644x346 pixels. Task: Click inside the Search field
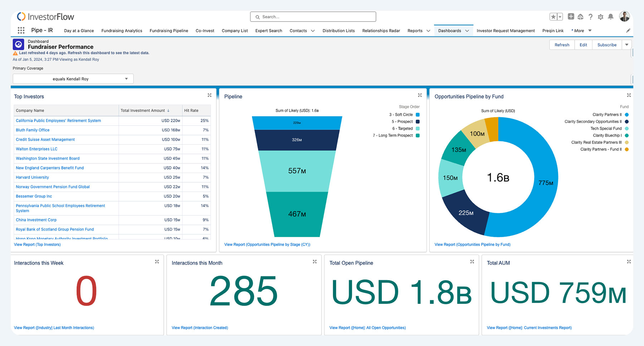click(313, 16)
